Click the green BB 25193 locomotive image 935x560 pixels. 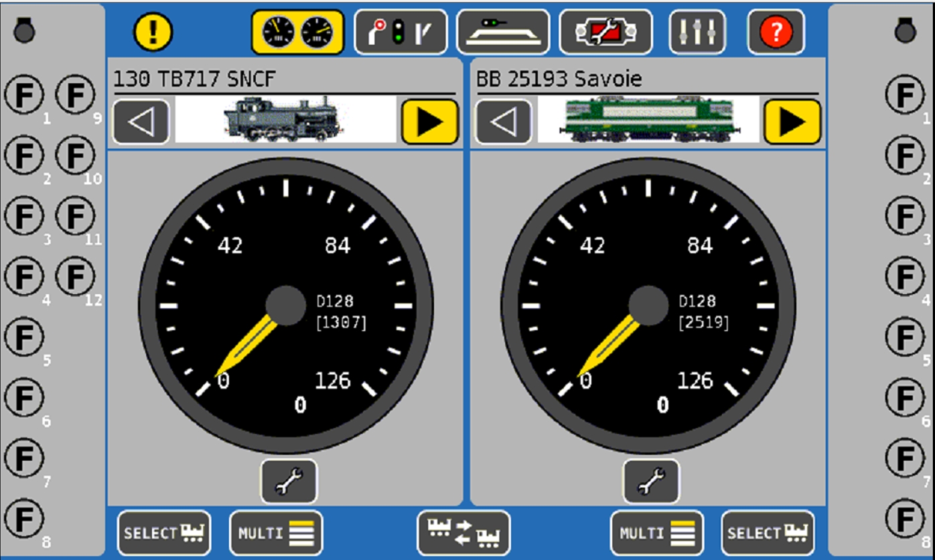tap(648, 120)
